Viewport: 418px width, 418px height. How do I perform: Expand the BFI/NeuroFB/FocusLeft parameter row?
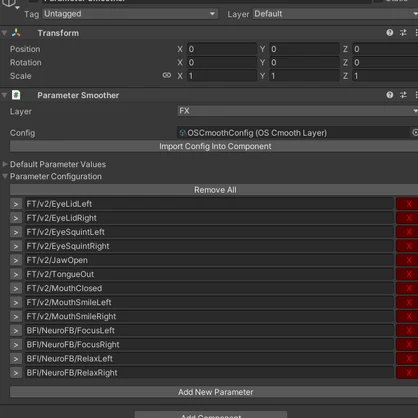16,331
